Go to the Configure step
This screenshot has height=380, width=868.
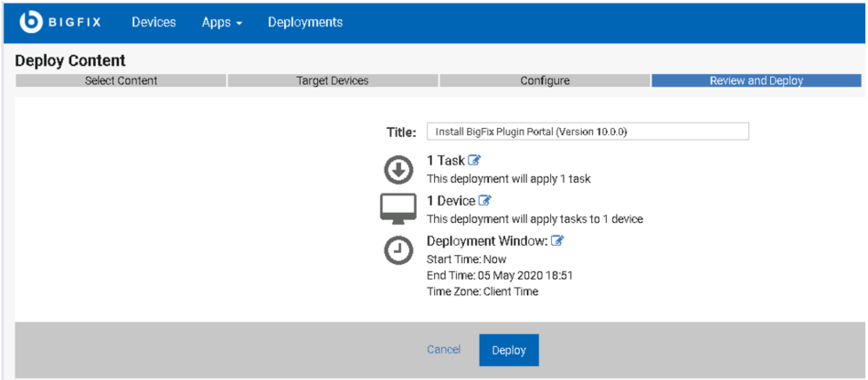pos(545,80)
